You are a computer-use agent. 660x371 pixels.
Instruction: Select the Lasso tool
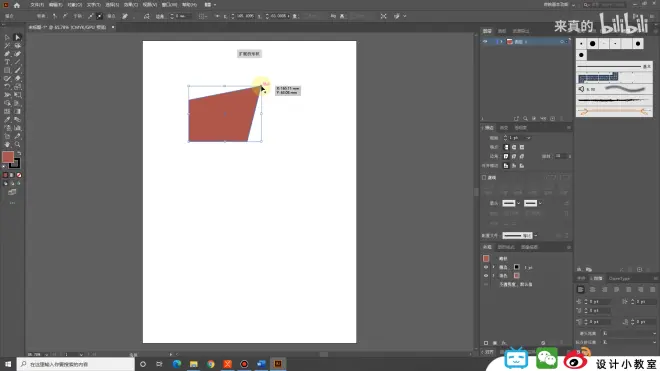click(x=18, y=45)
